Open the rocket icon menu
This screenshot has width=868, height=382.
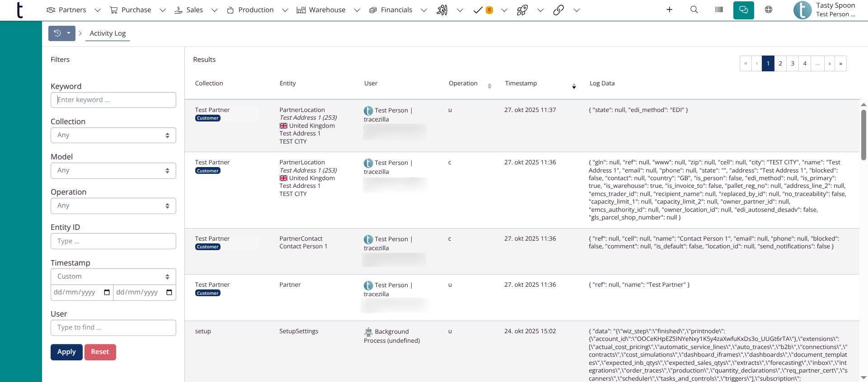[522, 10]
